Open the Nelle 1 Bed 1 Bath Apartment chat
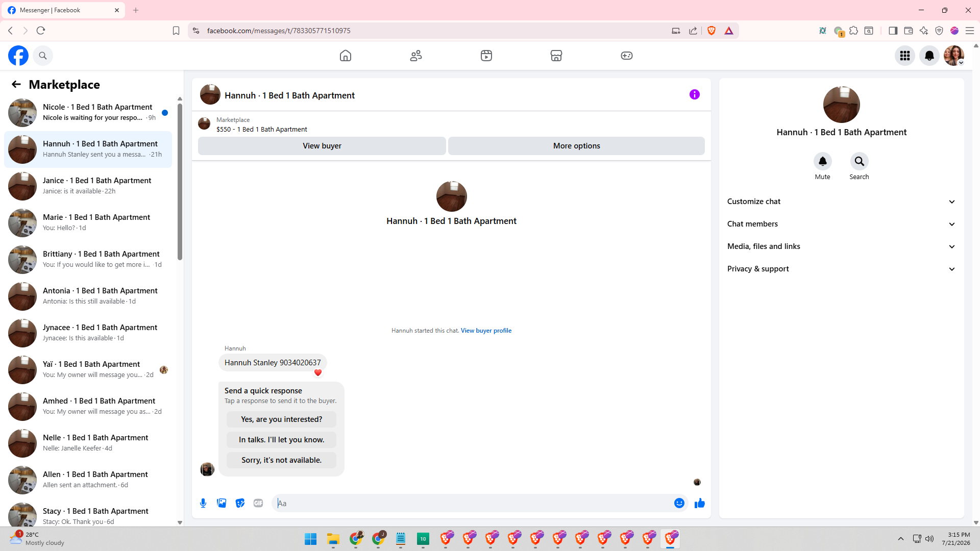This screenshot has width=980, height=551. point(88,443)
